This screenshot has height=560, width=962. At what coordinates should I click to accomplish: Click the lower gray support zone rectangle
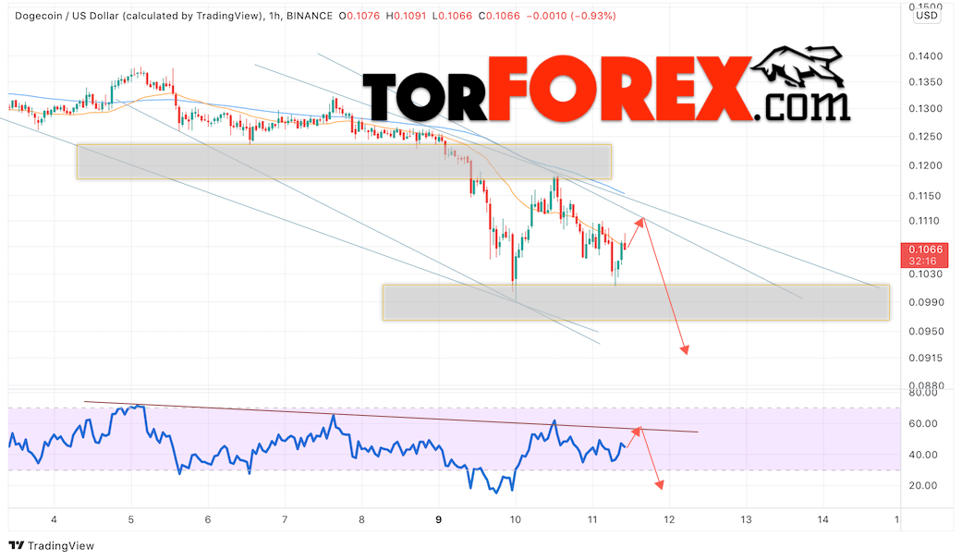pos(636,302)
